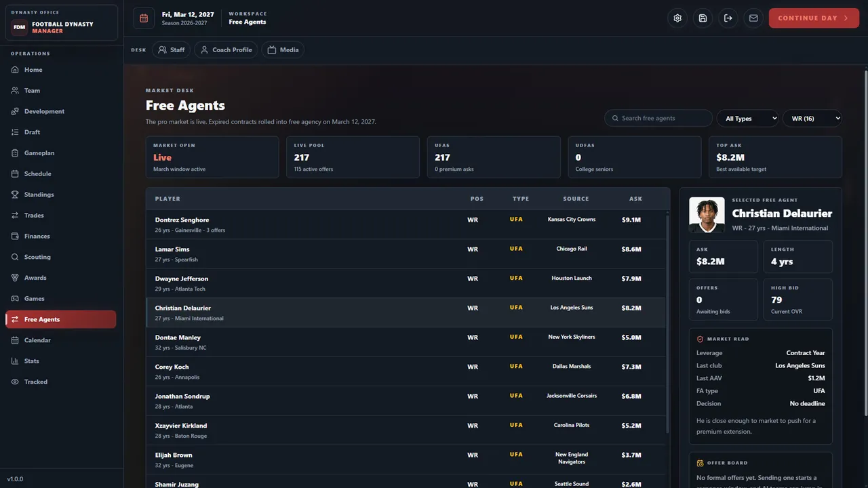Click the Search free agents field

coord(658,119)
